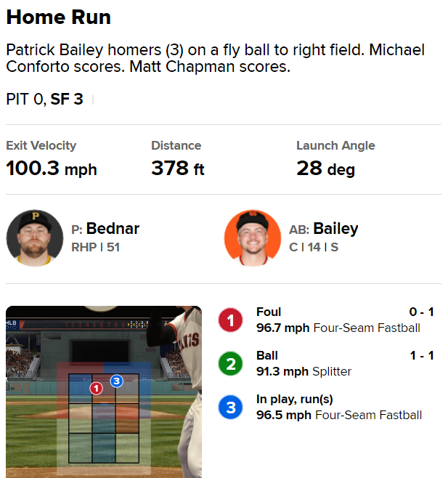Click the blue pitch 3 circle in list
The image size is (448, 478).
tap(231, 408)
